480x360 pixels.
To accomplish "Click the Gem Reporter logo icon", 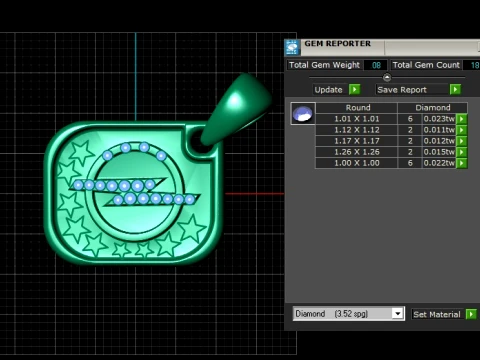I will (292, 48).
